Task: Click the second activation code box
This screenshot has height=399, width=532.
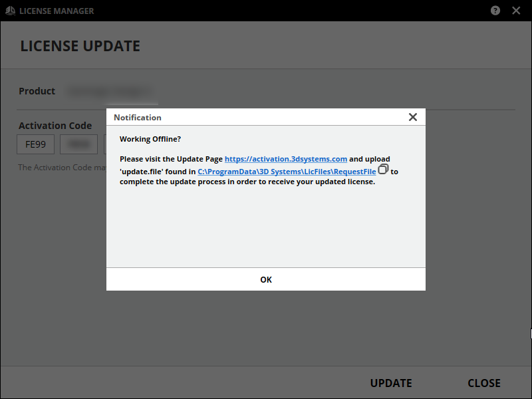Action: (79, 144)
